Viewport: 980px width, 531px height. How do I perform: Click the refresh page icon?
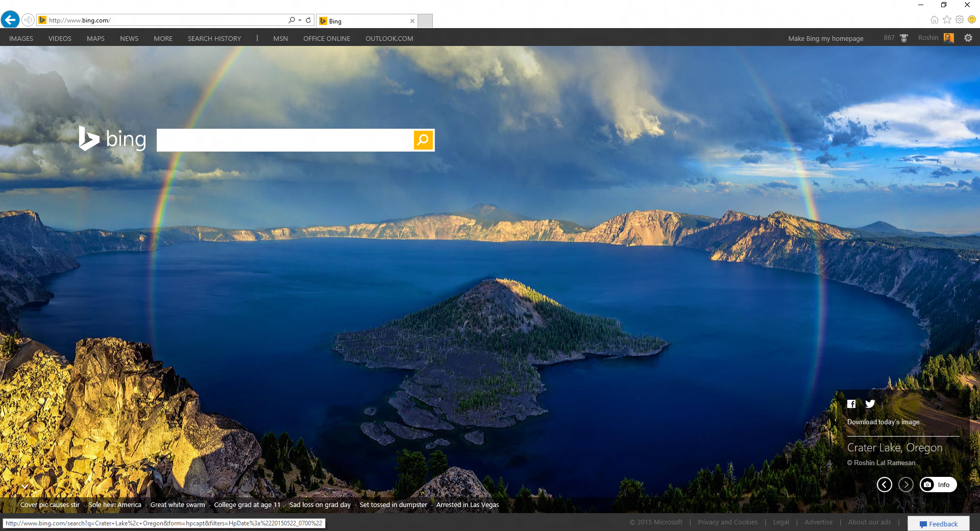308,20
